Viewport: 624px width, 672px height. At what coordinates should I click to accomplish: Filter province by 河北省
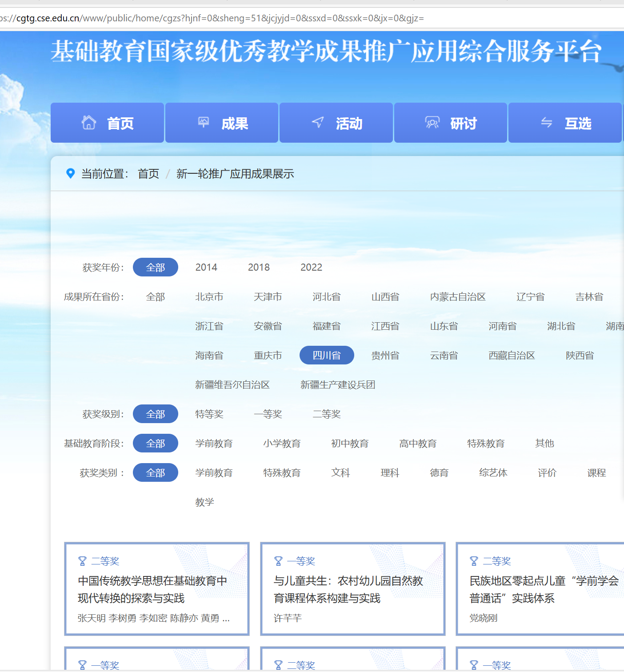pos(327,296)
